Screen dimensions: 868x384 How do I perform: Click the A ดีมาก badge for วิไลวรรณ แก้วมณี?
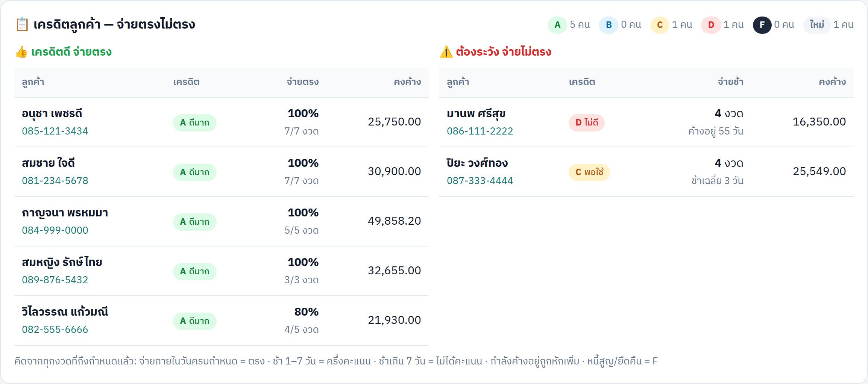195,321
